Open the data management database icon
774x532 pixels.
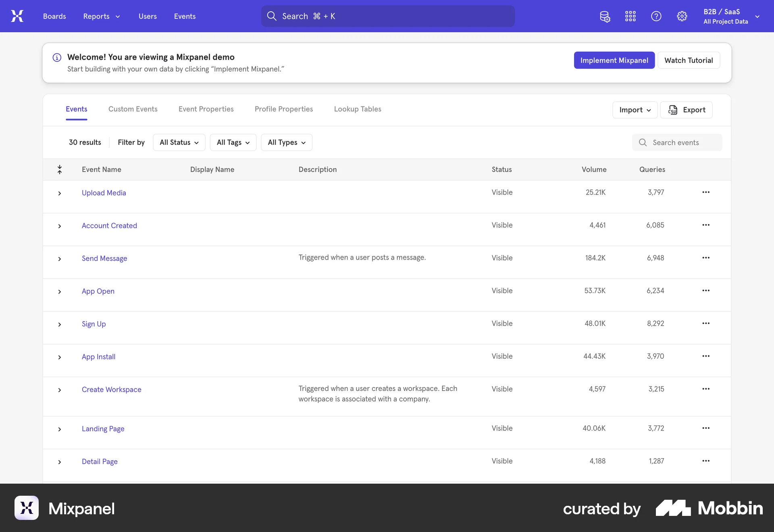pos(605,16)
